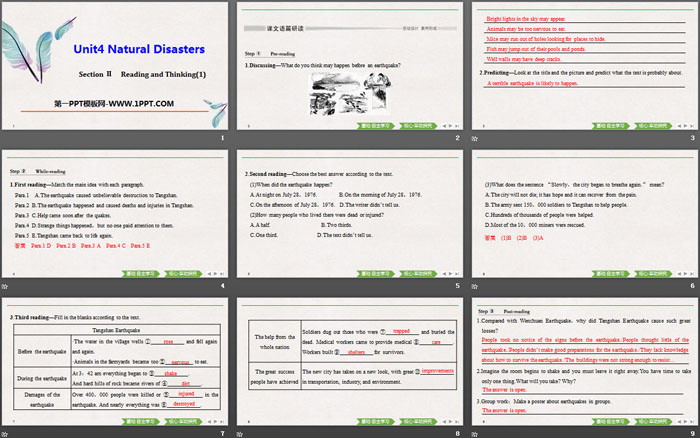This screenshot has height=438, width=700.
Task: Click the first green button on slide 4
Action: pyautogui.click(x=141, y=274)
